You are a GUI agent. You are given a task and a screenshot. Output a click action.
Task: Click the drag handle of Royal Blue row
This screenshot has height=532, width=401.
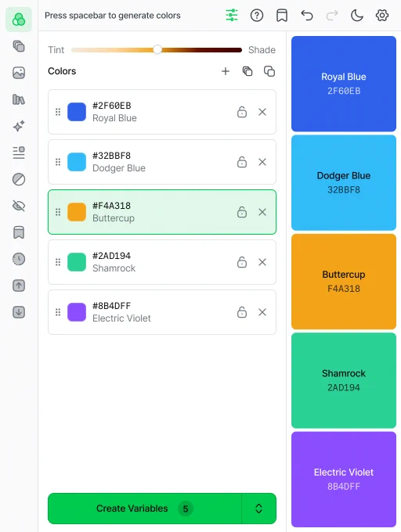point(58,112)
